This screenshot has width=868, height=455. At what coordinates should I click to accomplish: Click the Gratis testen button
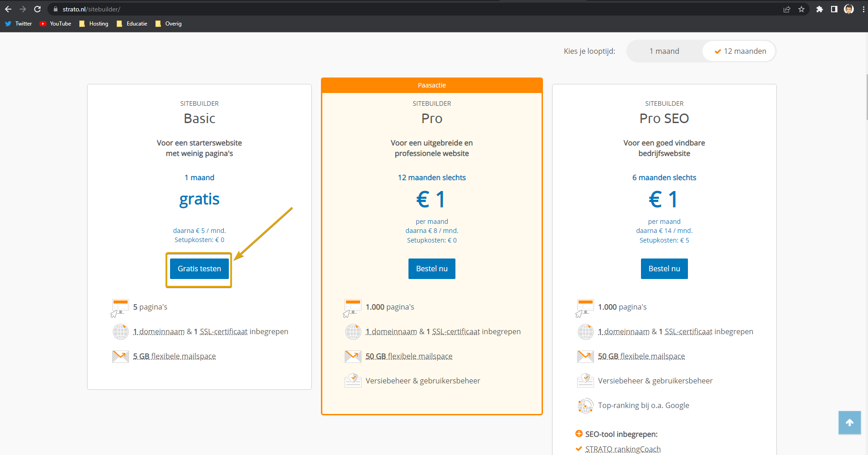(x=199, y=269)
